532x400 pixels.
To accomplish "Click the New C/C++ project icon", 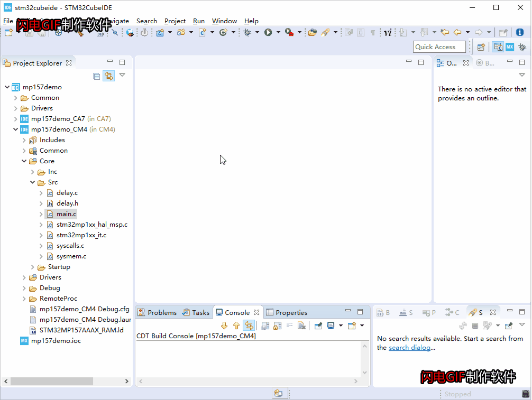I will click(160, 33).
